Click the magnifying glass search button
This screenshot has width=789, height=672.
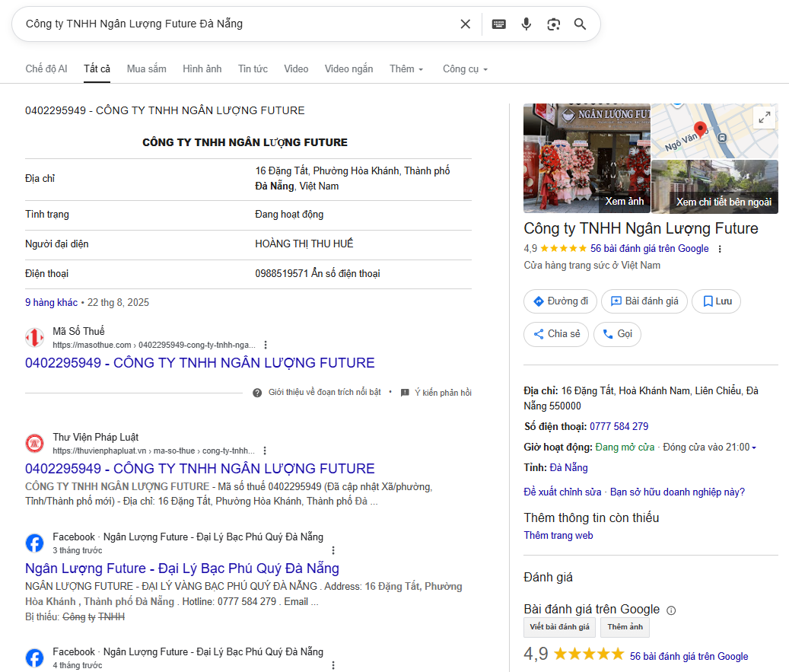[x=581, y=24]
